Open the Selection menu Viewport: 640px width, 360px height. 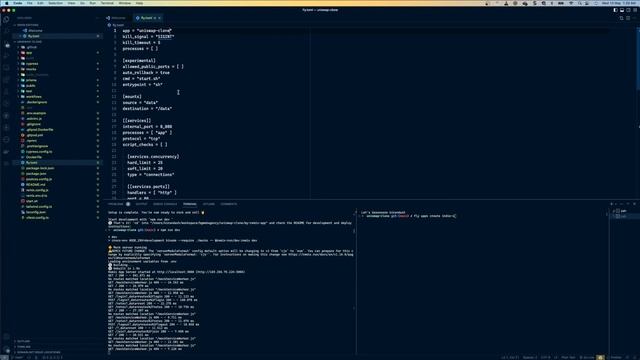[x=56, y=3]
